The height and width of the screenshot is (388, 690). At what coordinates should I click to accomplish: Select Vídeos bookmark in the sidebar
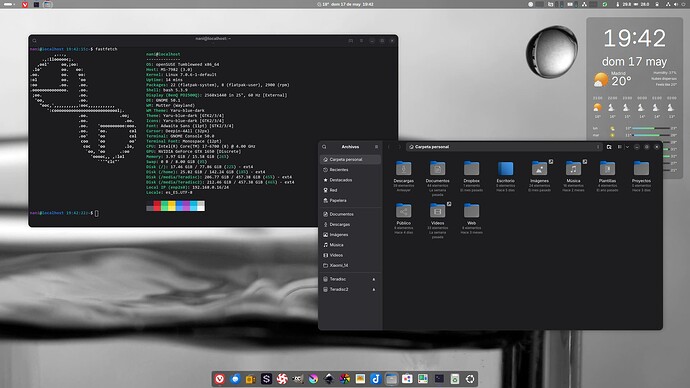tap(350, 255)
